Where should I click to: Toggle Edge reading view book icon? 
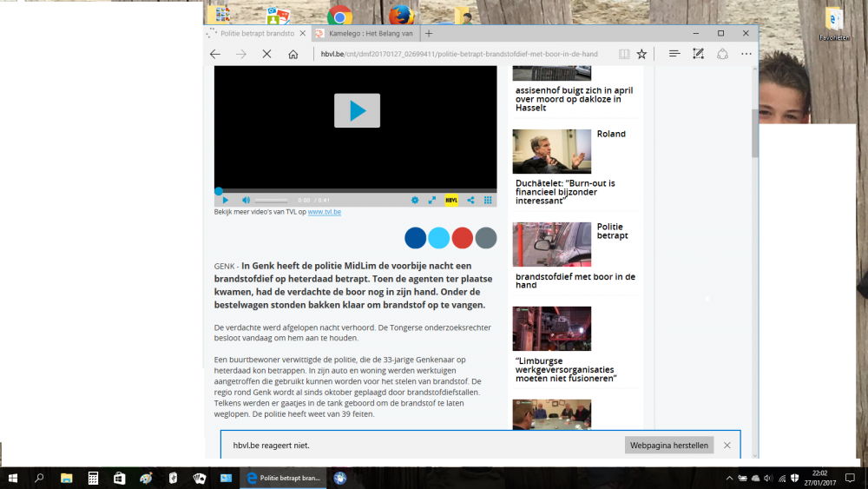point(624,54)
